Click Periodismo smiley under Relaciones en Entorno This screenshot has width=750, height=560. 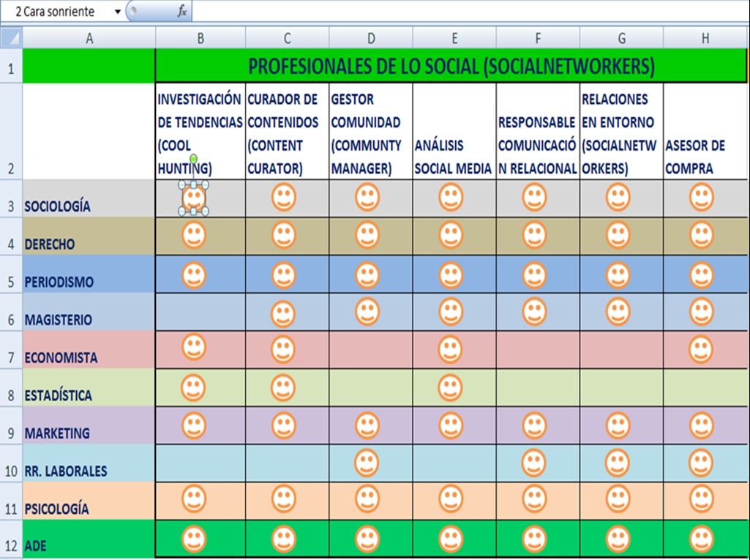[618, 275]
